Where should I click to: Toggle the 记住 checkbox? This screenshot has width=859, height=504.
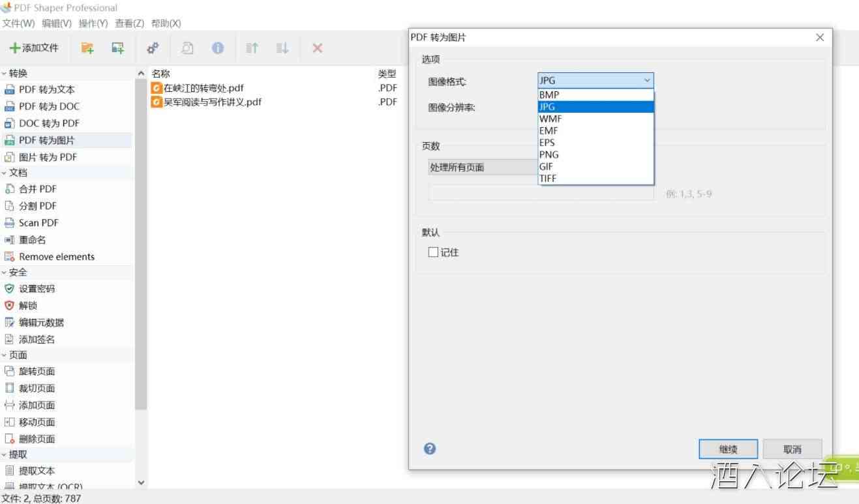(433, 252)
